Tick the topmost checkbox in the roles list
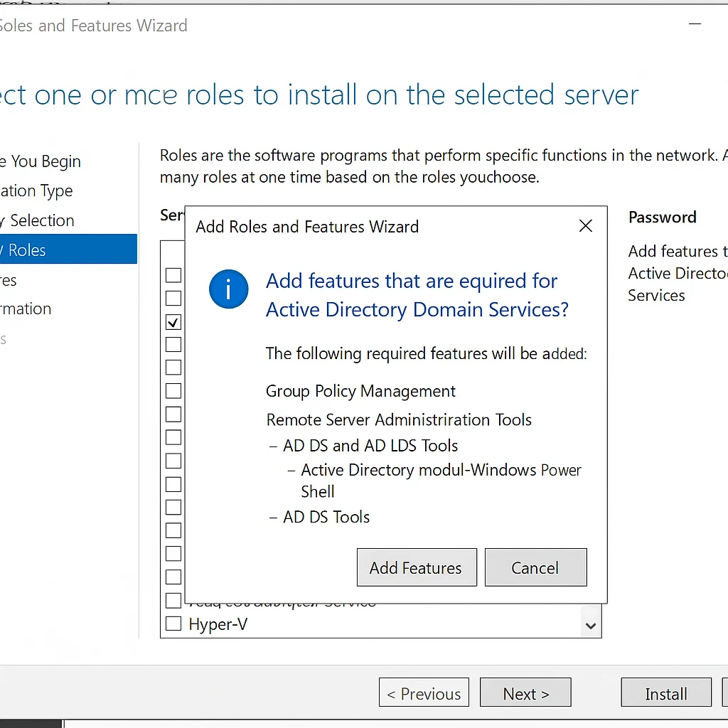728x728 pixels. coord(173,275)
